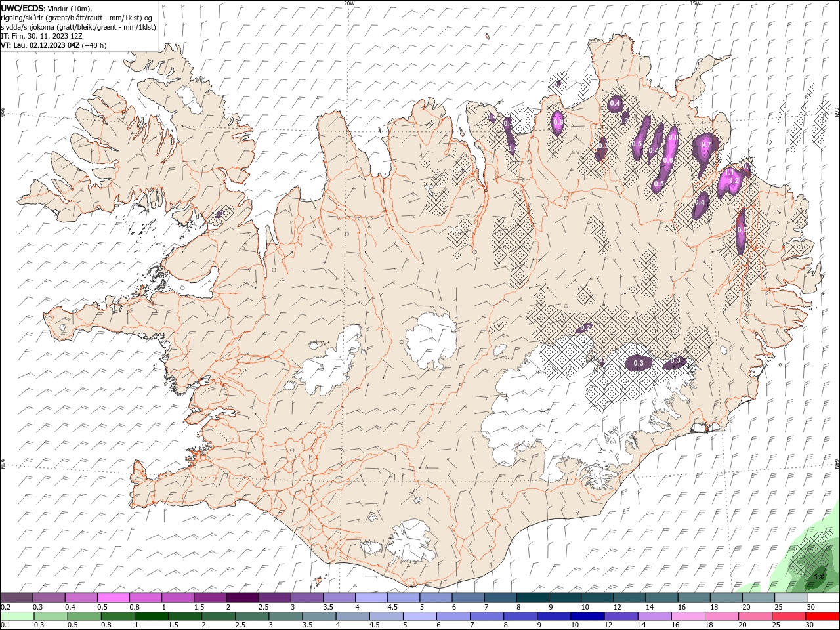Screen dimensions: 840x630
Task: Click the dark pink 0.2 swatch in top legend
Action: point(16,598)
